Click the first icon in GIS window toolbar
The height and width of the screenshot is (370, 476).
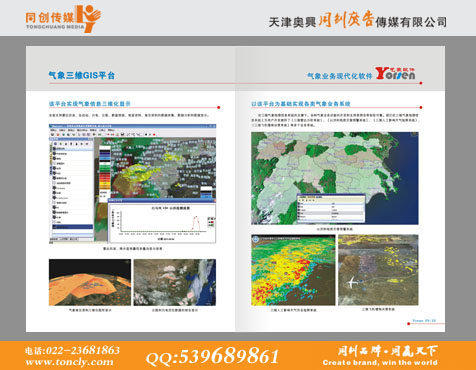coord(52,135)
